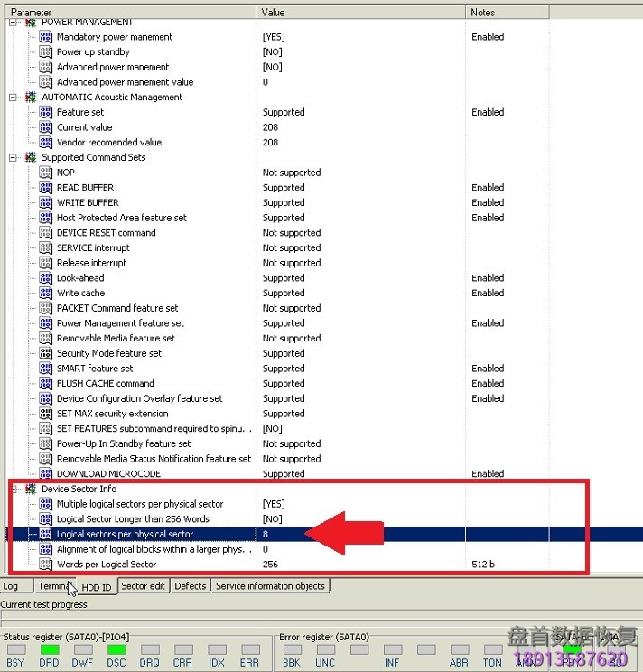Collapse the Device Sector Info node
Image resolution: width=643 pixels, height=672 pixels.
coord(14,489)
